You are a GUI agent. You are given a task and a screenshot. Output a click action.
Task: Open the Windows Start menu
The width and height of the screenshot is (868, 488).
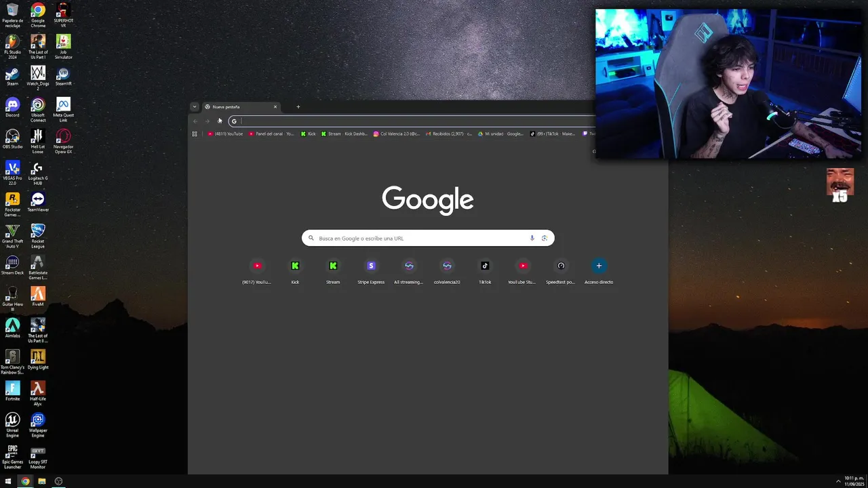(x=8, y=481)
